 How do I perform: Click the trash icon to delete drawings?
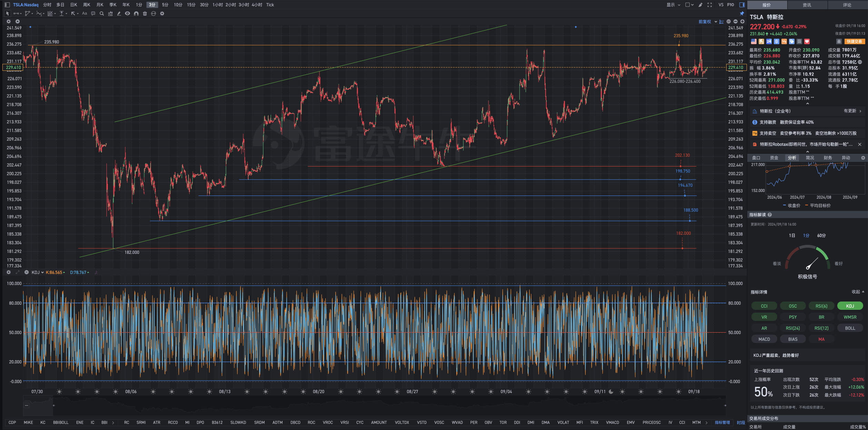pyautogui.click(x=145, y=13)
